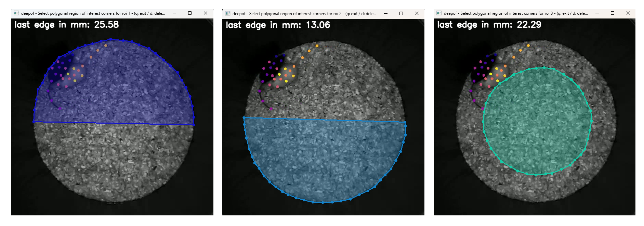Click the roi 3 window title bar text
644x226 pixels.
coord(516,13)
